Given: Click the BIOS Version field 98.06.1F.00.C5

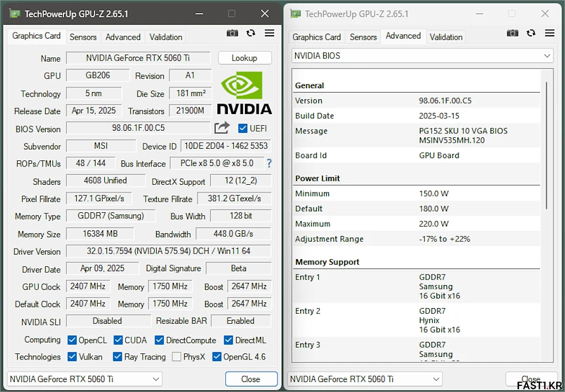Looking at the screenshot, I should click(x=138, y=128).
